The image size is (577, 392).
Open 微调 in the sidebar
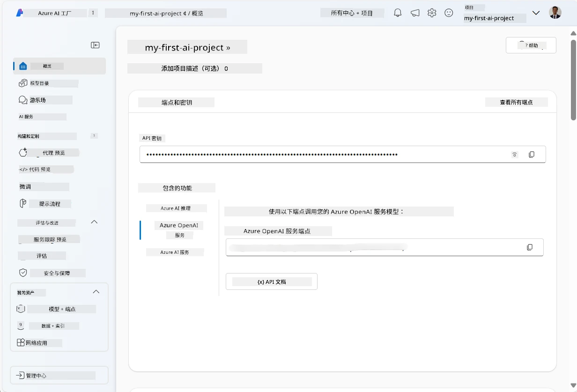pyautogui.click(x=44, y=186)
